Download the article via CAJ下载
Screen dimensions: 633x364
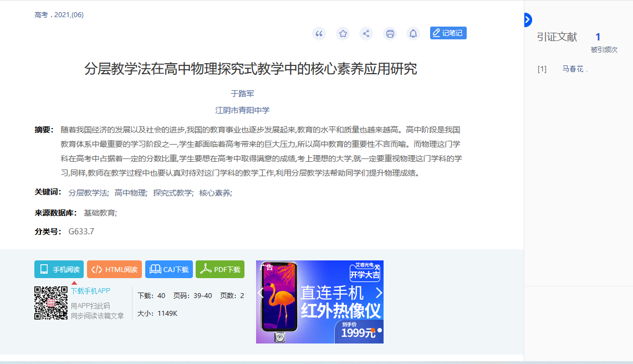[169, 269]
